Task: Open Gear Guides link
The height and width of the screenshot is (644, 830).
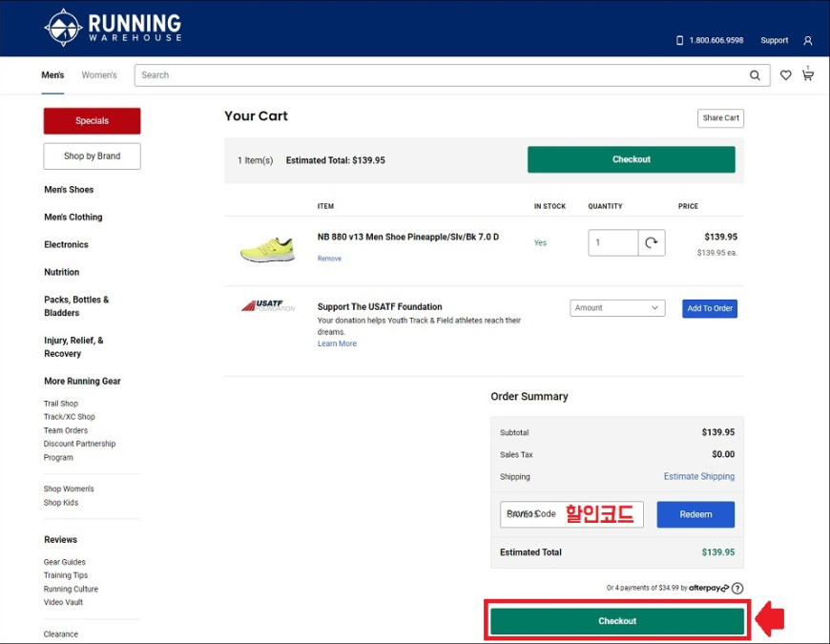Action: 65,562
